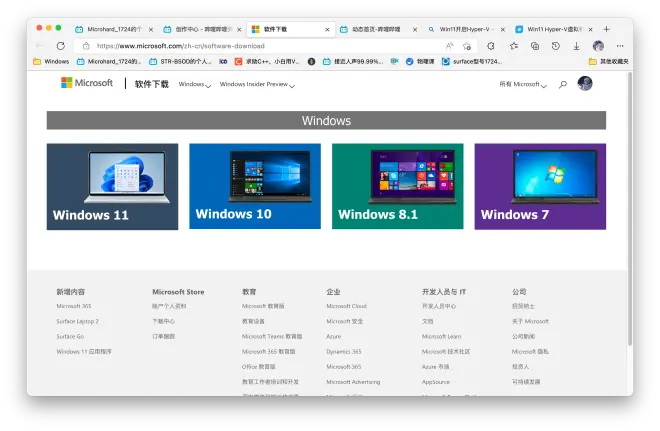This screenshot has width=660, height=431.
Task: Open the Surface Go footer link
Action: 70,336
